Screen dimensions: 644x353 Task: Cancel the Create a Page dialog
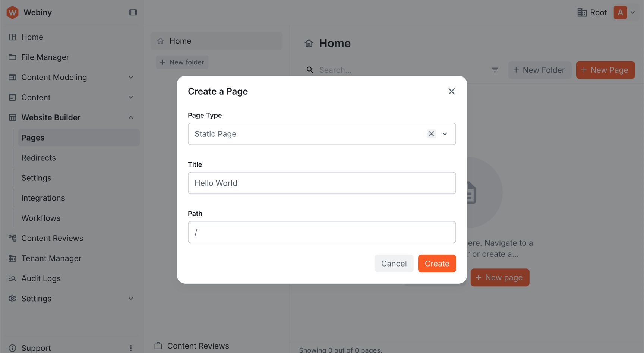tap(394, 263)
